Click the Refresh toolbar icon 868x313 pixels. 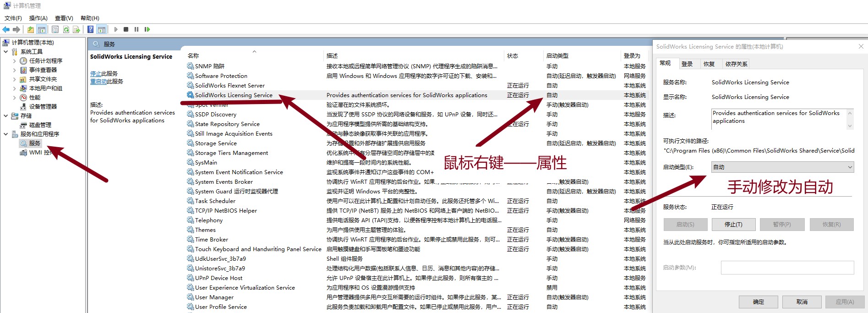point(66,29)
